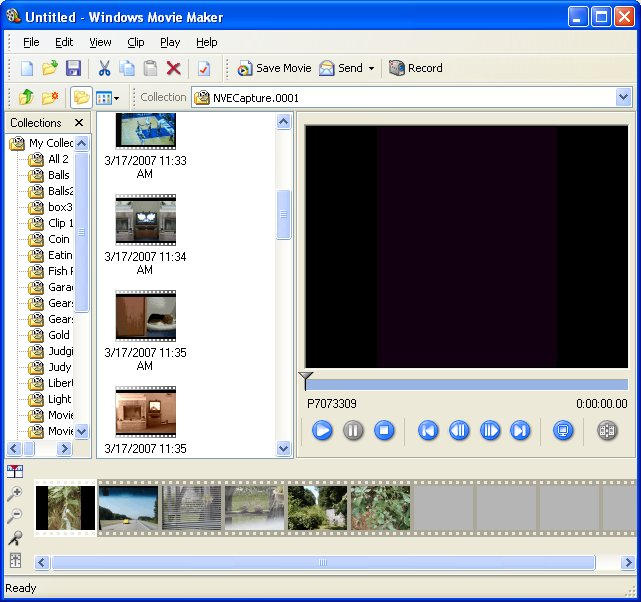Select the box3 collection
Viewport: 641px width, 602px height.
(50, 207)
